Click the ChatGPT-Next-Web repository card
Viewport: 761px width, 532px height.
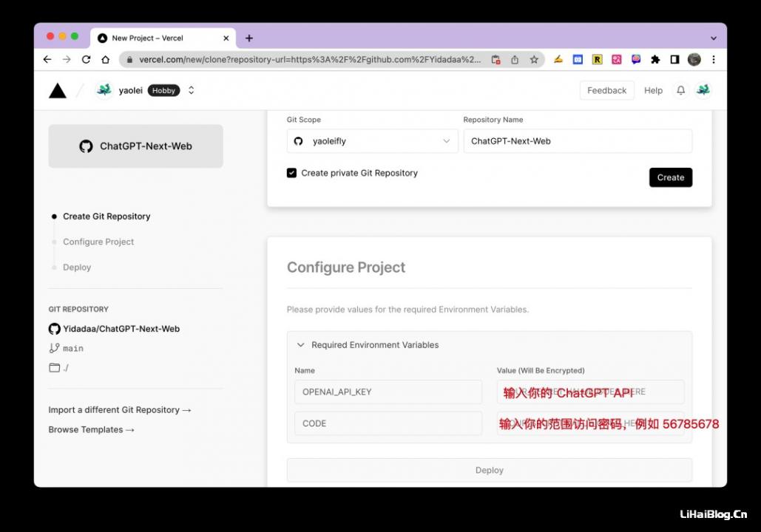click(x=136, y=146)
